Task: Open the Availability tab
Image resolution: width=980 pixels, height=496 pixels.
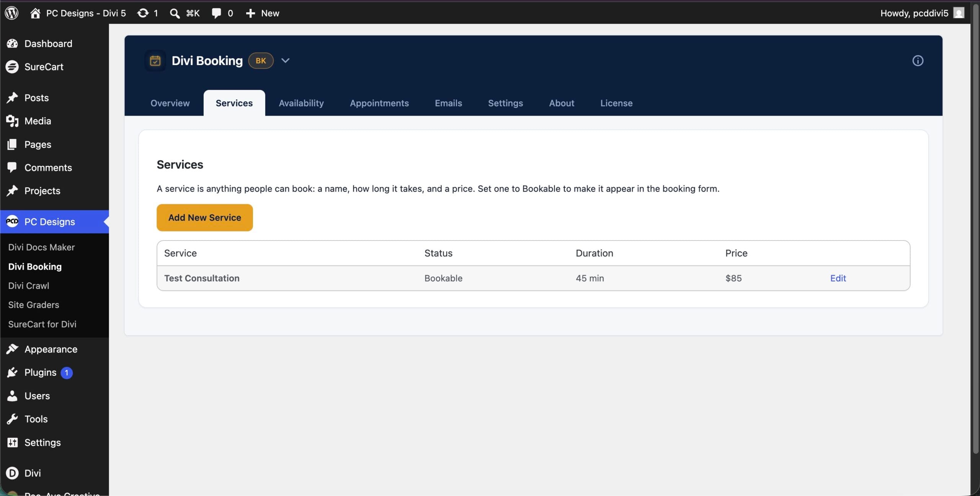Action: (301, 103)
